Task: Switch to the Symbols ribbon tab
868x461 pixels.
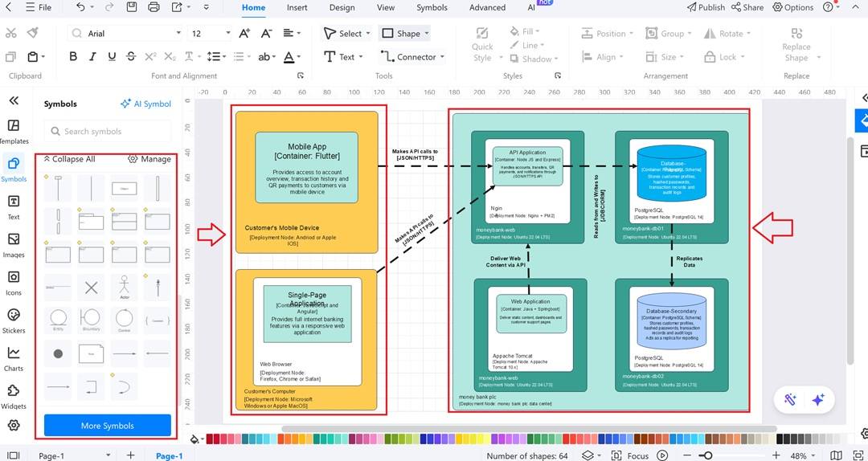Action: (432, 8)
